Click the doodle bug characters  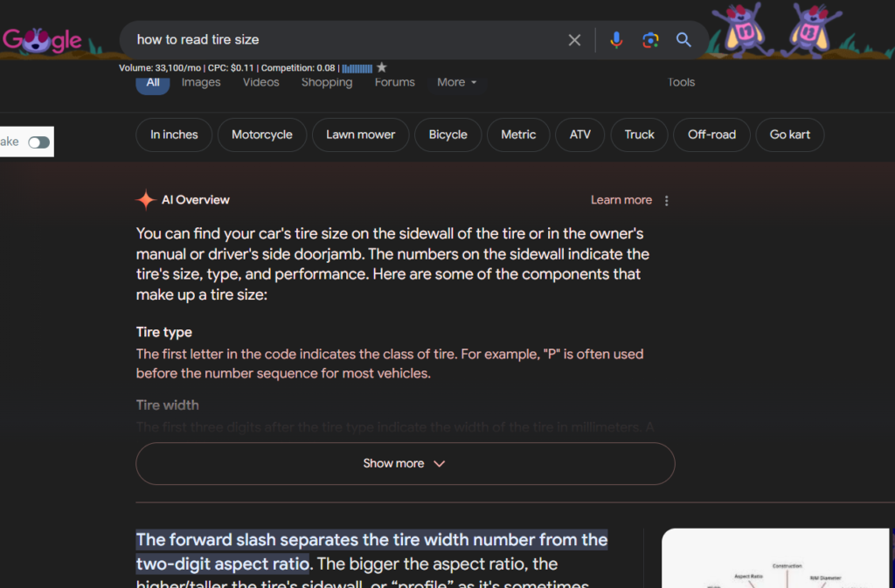coord(777,30)
